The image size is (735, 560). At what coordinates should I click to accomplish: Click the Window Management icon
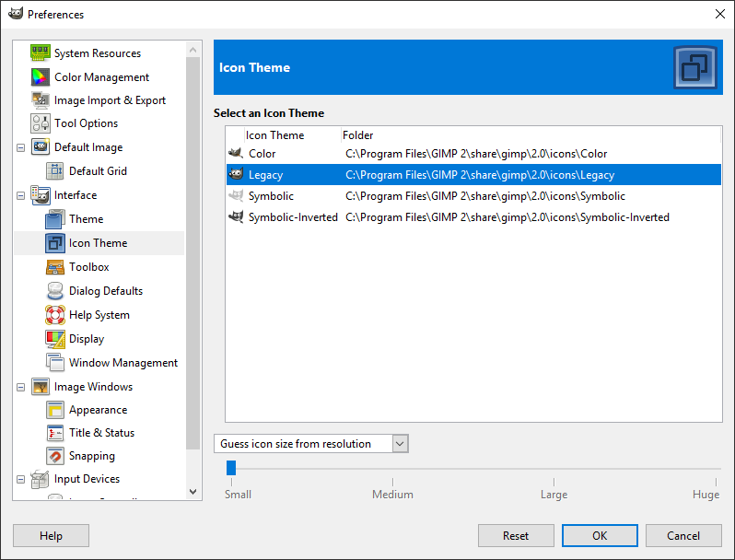[x=55, y=362]
